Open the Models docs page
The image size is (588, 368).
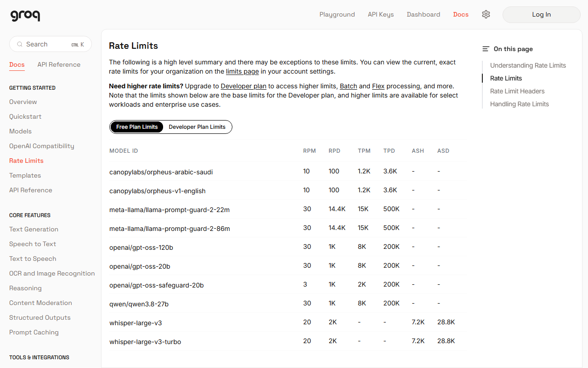tap(20, 131)
